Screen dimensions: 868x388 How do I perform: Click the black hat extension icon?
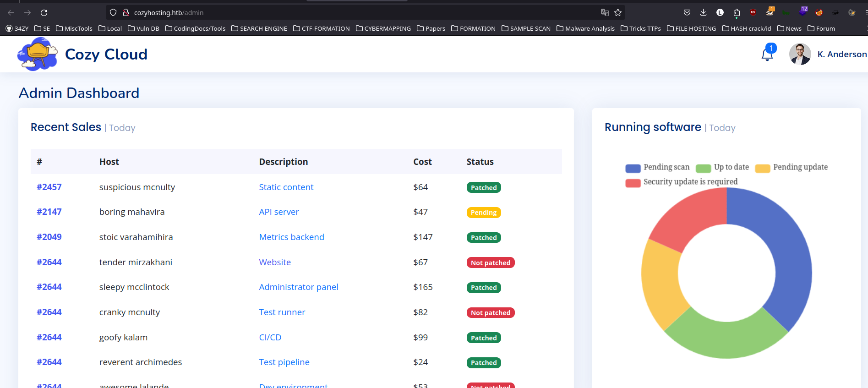coord(835,13)
